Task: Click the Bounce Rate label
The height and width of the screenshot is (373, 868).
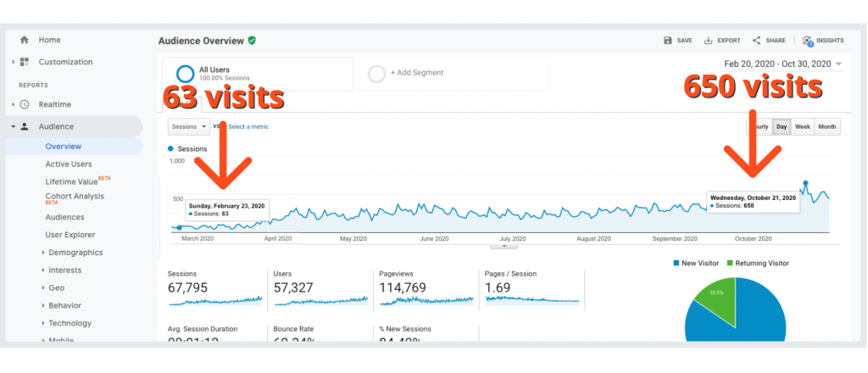Action: pyautogui.click(x=294, y=329)
